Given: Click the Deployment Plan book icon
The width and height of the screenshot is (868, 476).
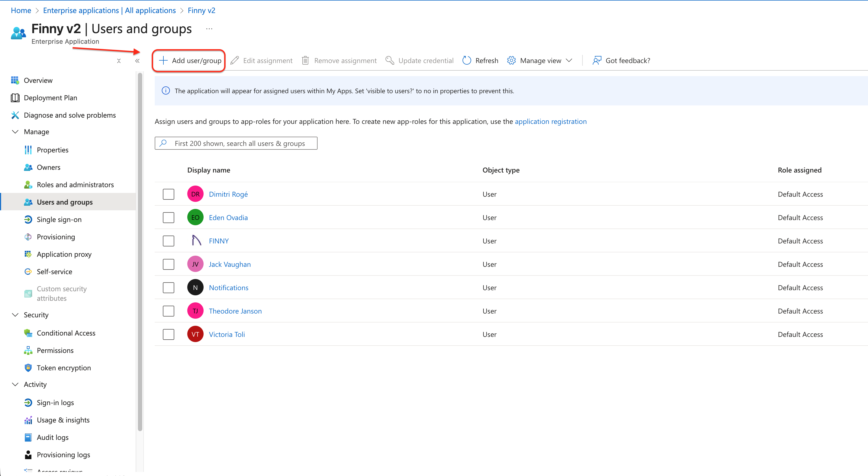Looking at the screenshot, I should click(x=15, y=98).
